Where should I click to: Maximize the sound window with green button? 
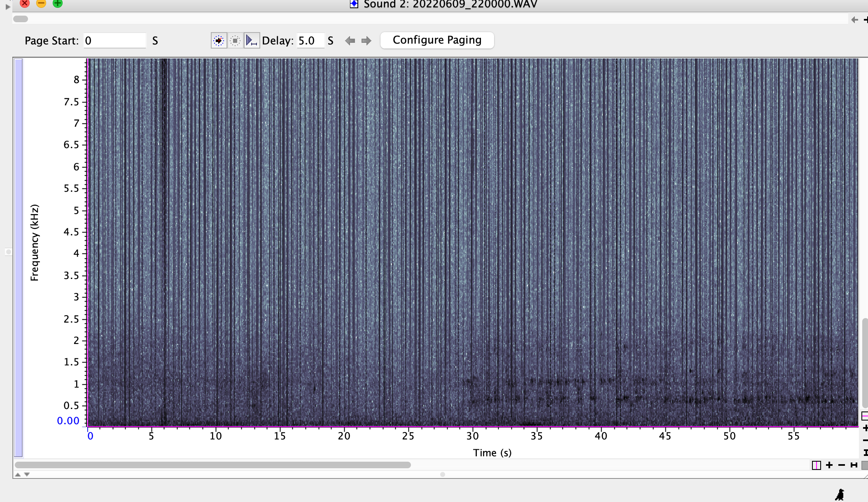[x=58, y=3]
